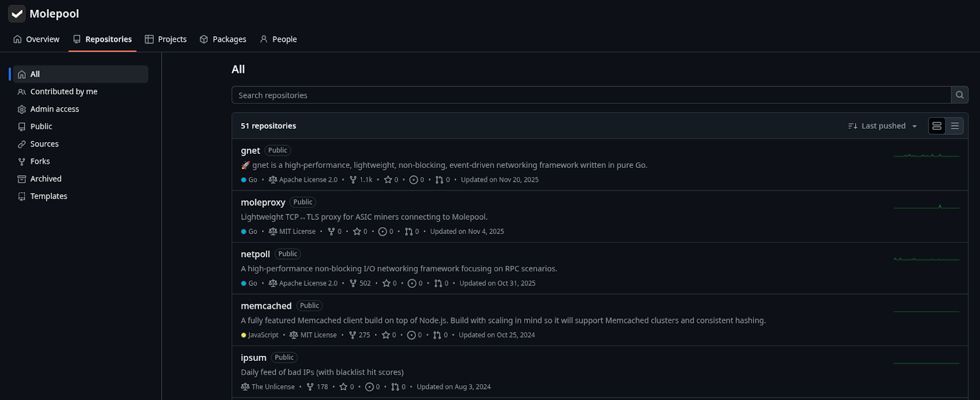
Task: Click the star icon on moleproxy repository
Action: click(x=356, y=232)
